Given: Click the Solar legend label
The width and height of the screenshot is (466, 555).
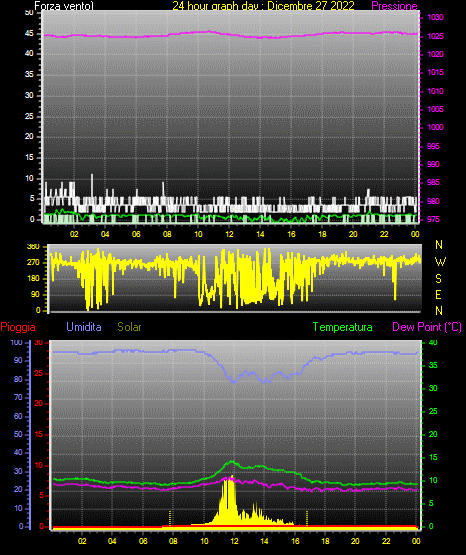Looking at the screenshot, I should coord(129,327).
